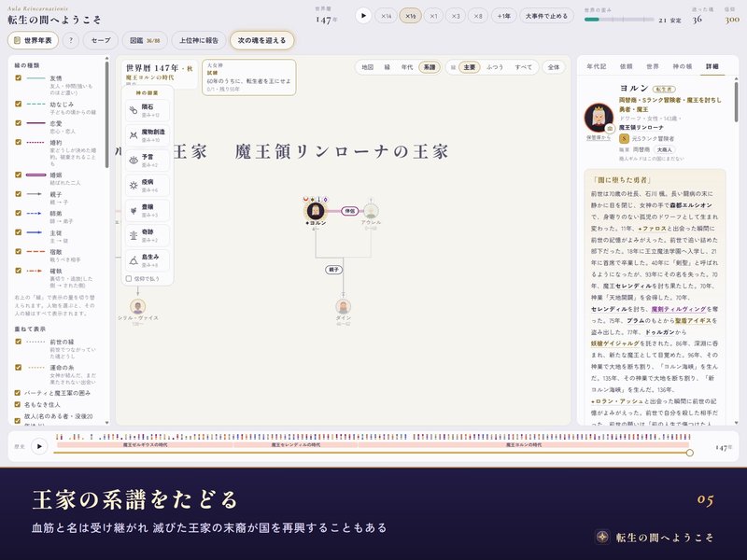Invoke the 奇跡 miracle divine act

tap(148, 235)
